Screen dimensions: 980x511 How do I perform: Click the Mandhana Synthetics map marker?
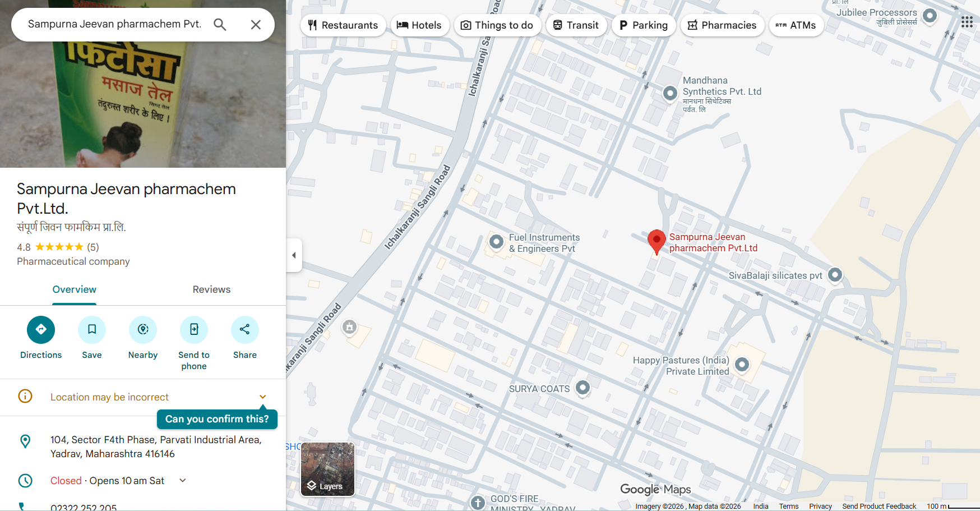click(x=670, y=93)
